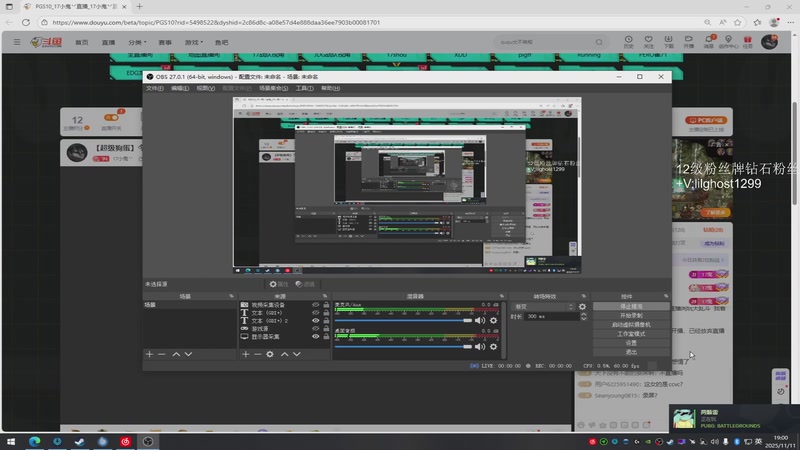Pop out the sources dock panel
Image resolution: width=800 pixels, height=450 pixels.
click(x=325, y=296)
